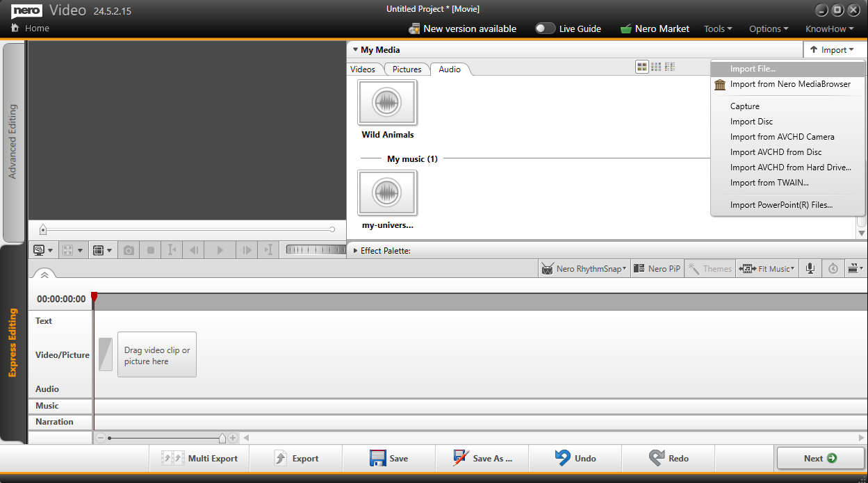Click the microphone narration record icon
This screenshot has height=483, width=868.
pos(810,269)
